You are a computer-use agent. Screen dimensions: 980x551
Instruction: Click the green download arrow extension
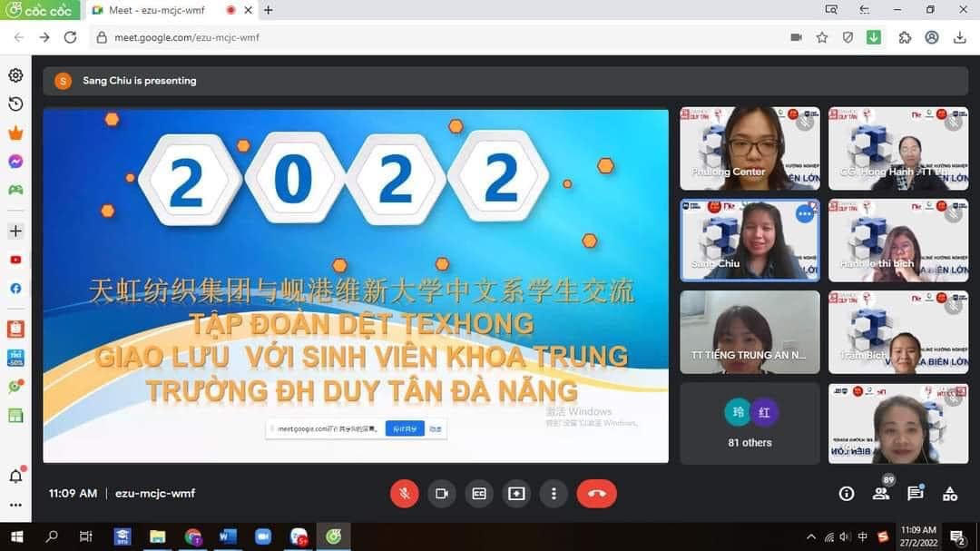coord(874,37)
